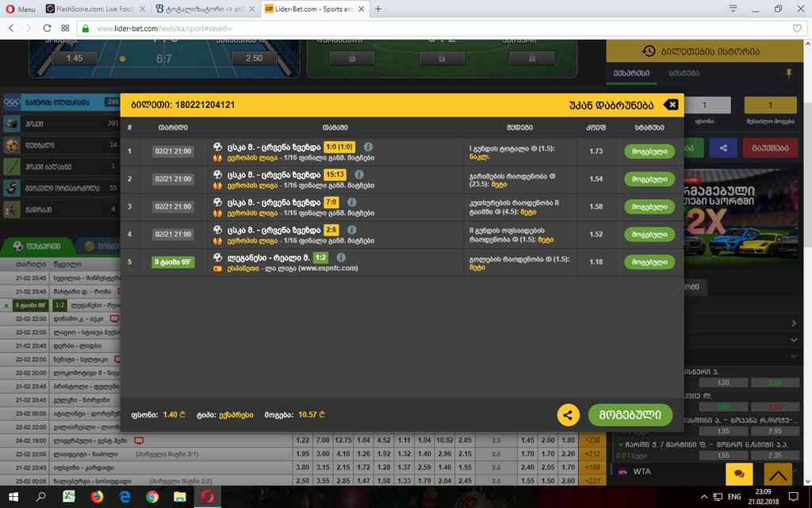The width and height of the screenshot is (812, 508).
Task: Go back using the browser back arrow
Action: point(11,29)
